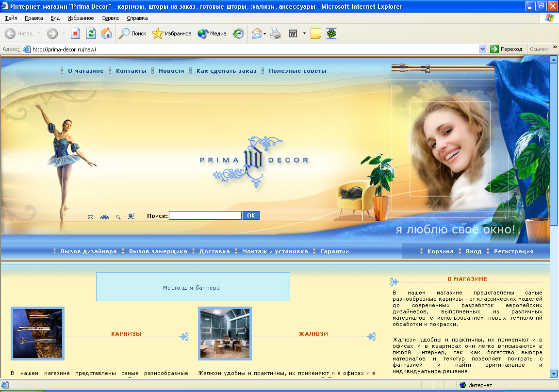559x392 pixels.
Task: Print the page with printer icon
Action: click(276, 33)
